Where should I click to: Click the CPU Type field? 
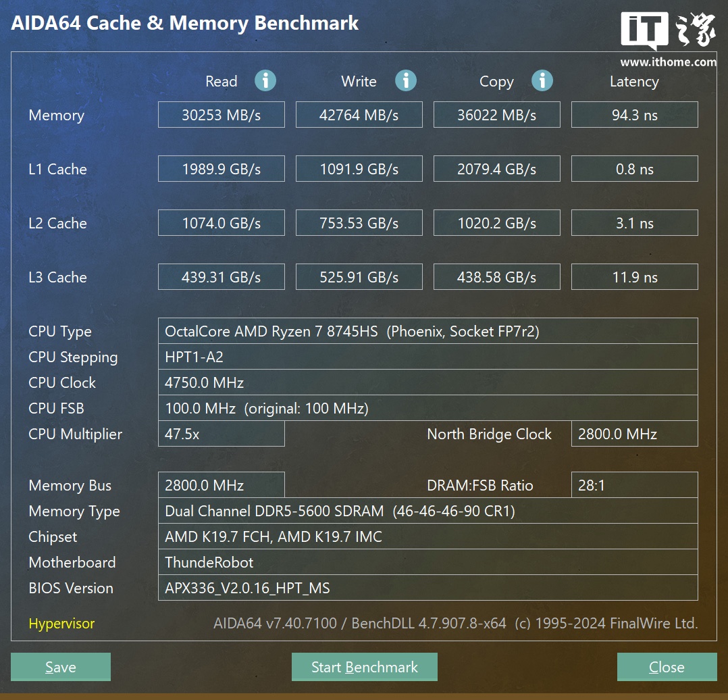point(428,331)
